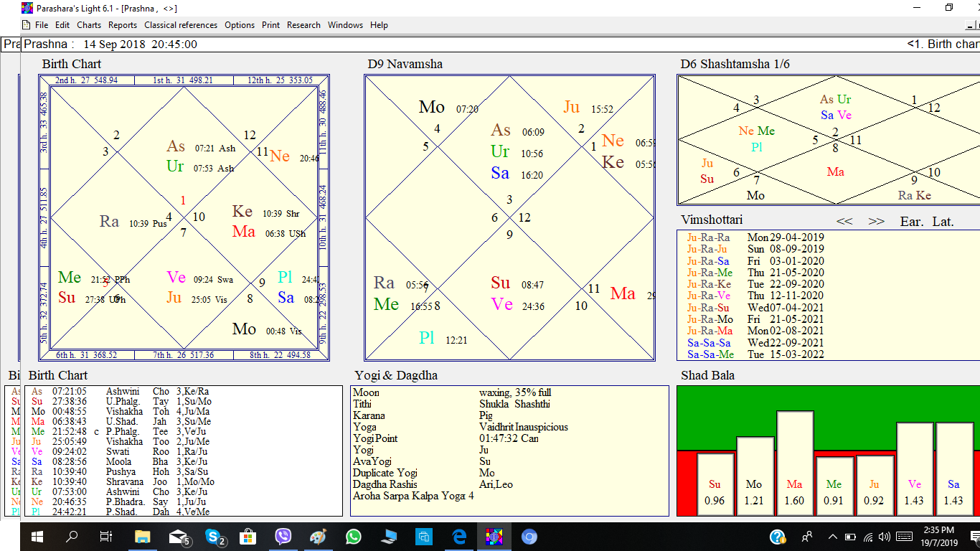Open the ENG language selector
The height and width of the screenshot is (551, 980).
tap(904, 536)
